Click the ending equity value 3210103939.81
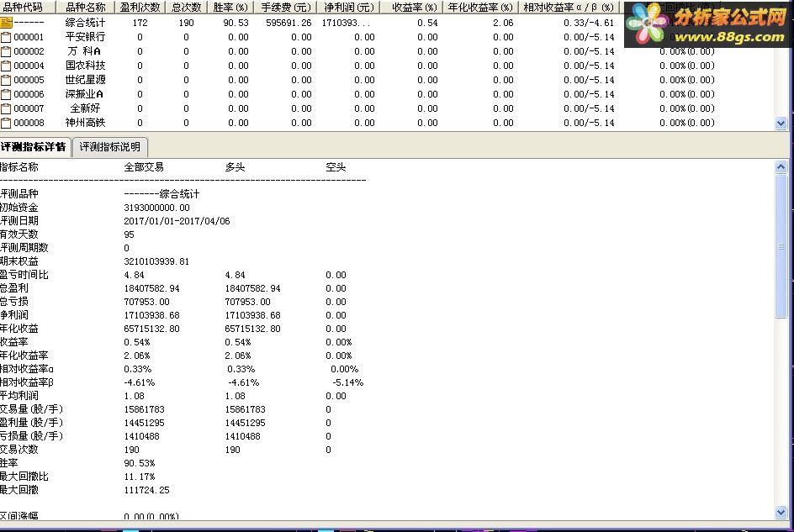This screenshot has width=794, height=532. pos(156,261)
